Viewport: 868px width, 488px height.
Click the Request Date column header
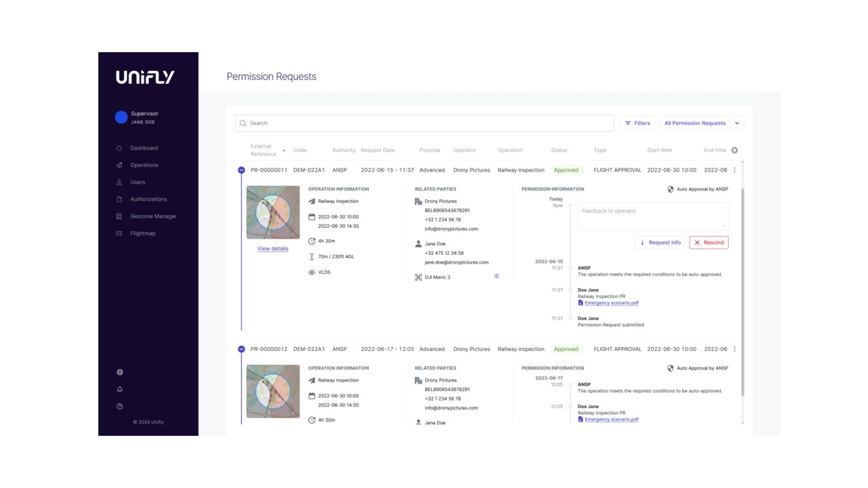click(x=378, y=150)
